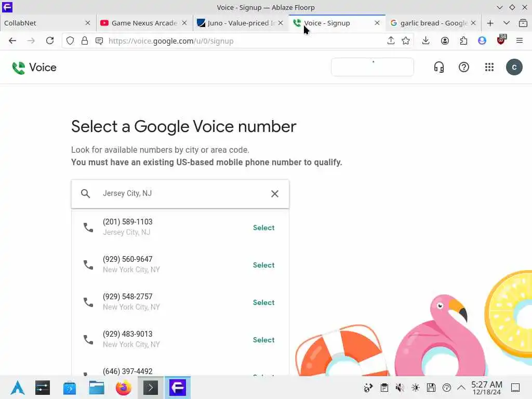The image size is (532, 399).
Task: Open the clipboard tray icon
Action: (384, 388)
